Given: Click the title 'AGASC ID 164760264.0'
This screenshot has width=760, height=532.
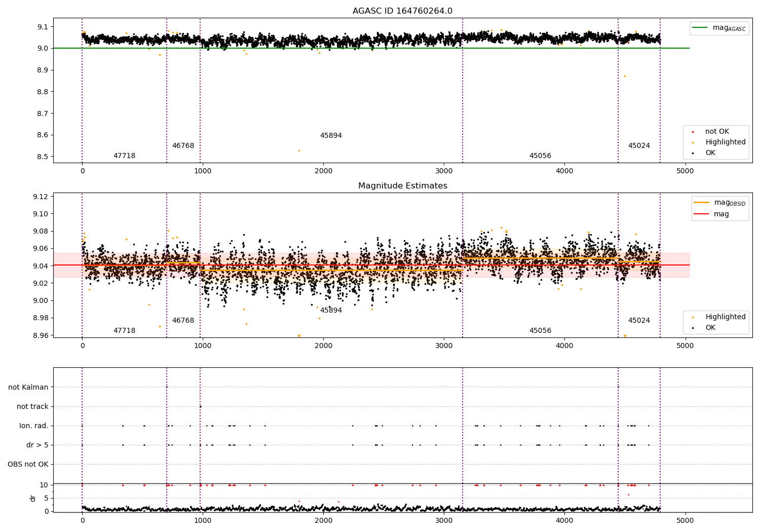Looking at the screenshot, I should click(x=402, y=11).
